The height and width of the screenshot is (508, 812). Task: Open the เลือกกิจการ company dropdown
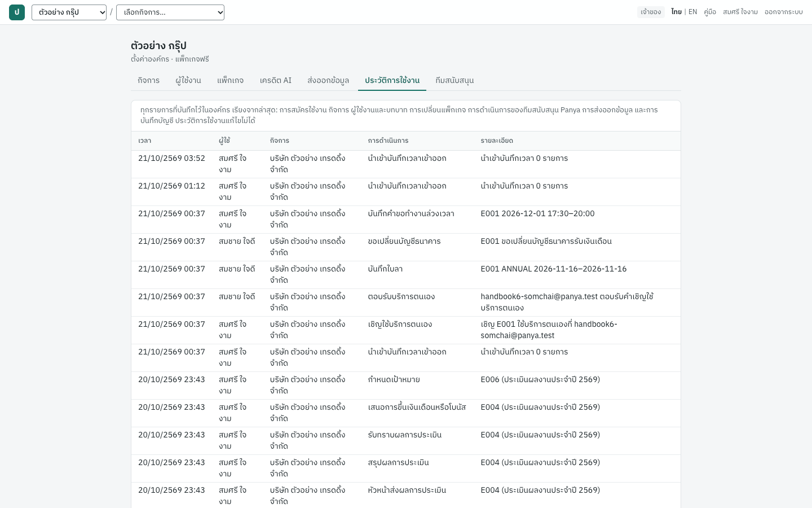[170, 12]
